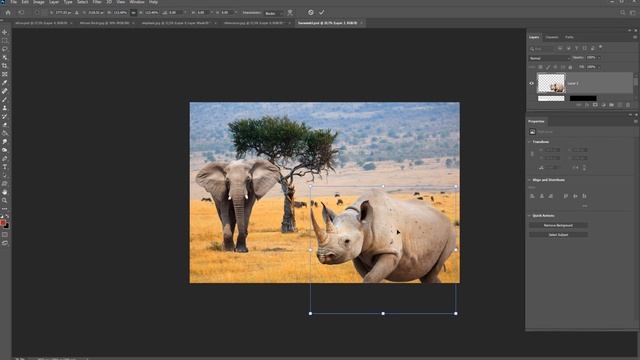Click the Layer 1 thumbnail
Image resolution: width=640 pixels, height=360 pixels.
(x=551, y=83)
